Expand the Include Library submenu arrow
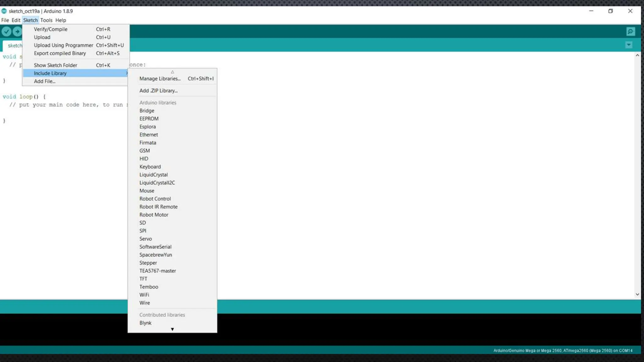The height and width of the screenshot is (362, 644). point(126,73)
